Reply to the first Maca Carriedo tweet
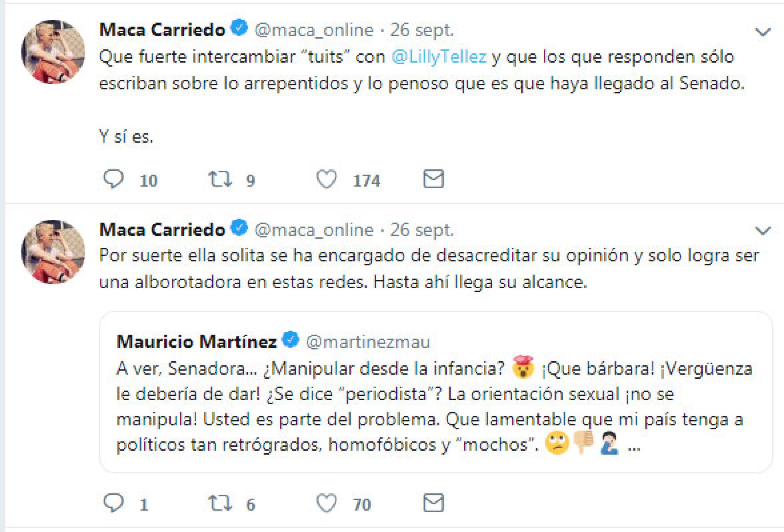Screen dimensions: 784x532 113,179
